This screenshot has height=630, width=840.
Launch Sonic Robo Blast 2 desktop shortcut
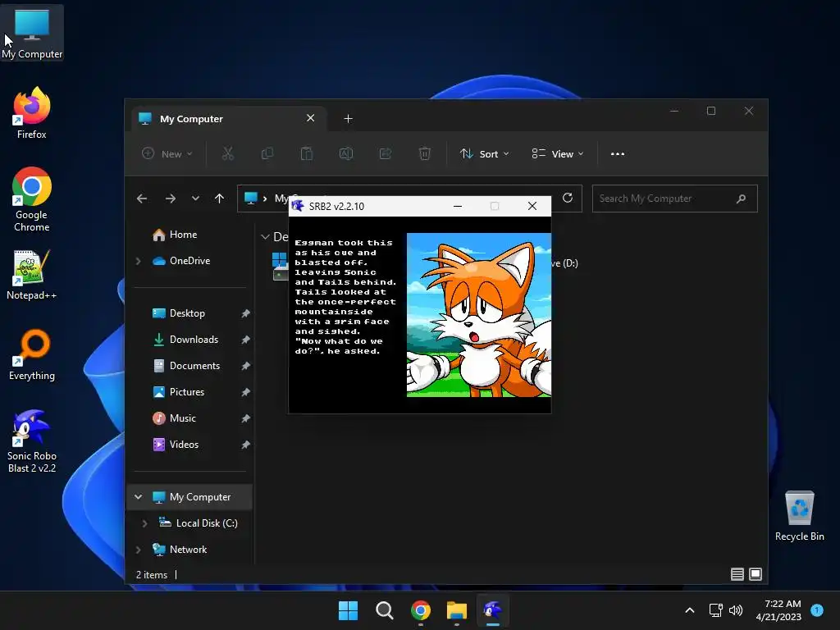tap(32, 441)
